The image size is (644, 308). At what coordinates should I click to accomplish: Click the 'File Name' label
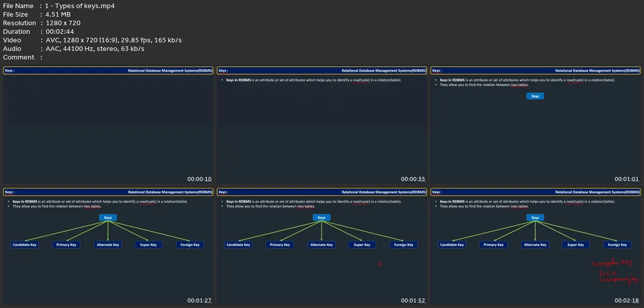(x=18, y=6)
